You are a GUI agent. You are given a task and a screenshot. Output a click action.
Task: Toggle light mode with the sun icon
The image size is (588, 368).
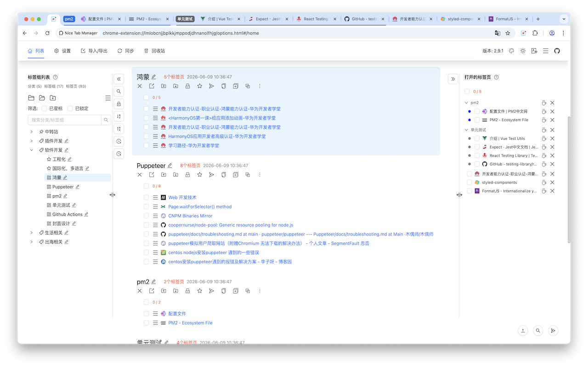point(523,51)
